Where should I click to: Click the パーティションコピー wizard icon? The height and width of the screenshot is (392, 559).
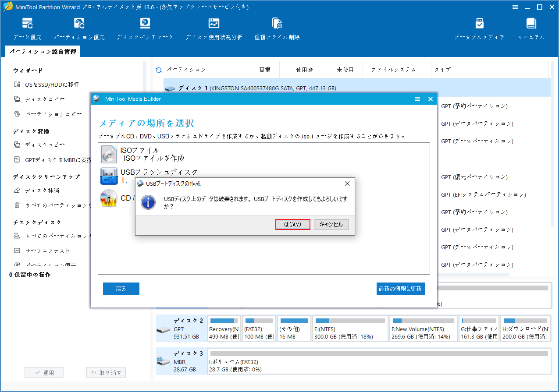tap(17, 114)
